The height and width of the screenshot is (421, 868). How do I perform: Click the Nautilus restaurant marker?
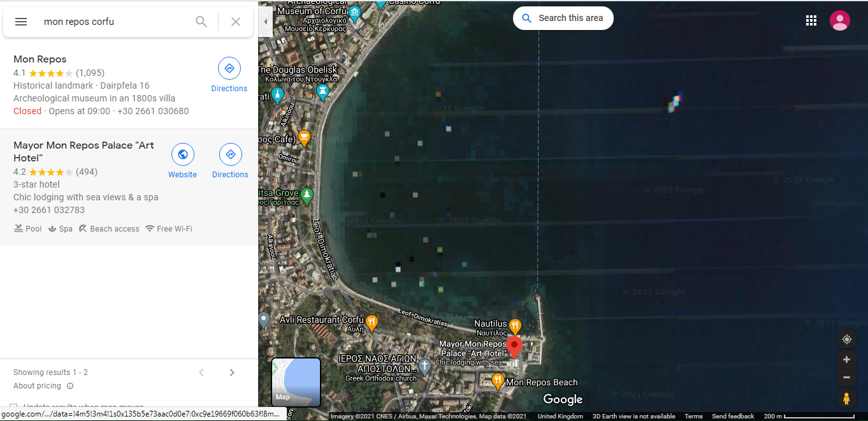point(515,325)
